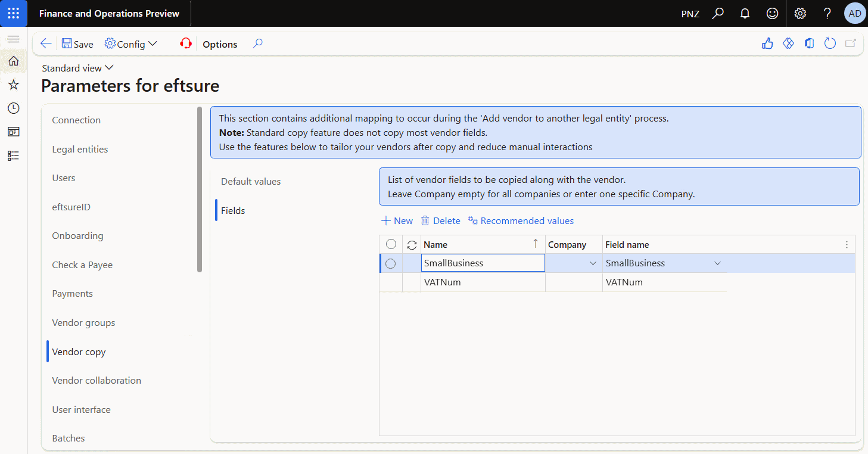Click VATNum in the Field name column

point(624,282)
